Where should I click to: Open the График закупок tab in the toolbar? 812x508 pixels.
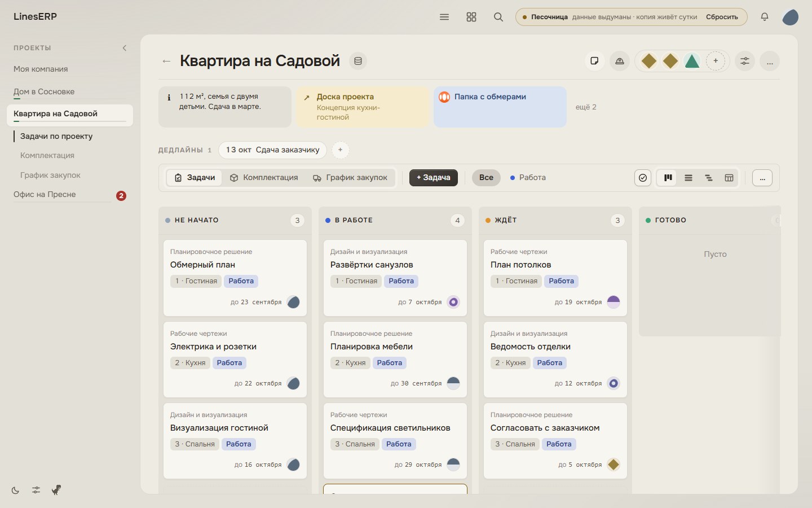pos(350,178)
